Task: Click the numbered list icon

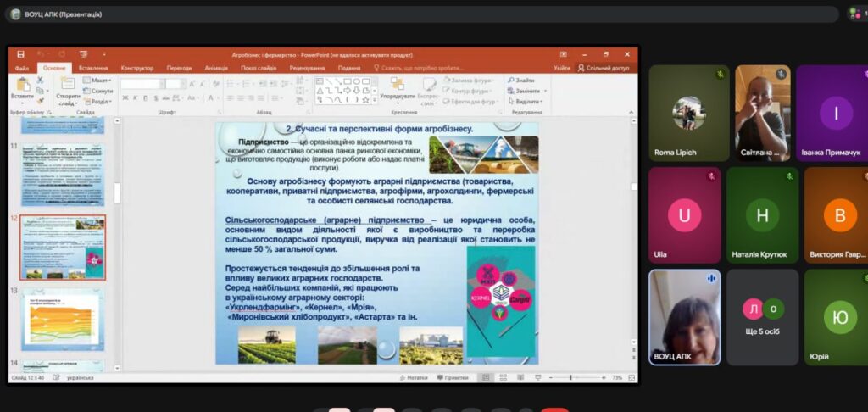Action: coord(245,84)
